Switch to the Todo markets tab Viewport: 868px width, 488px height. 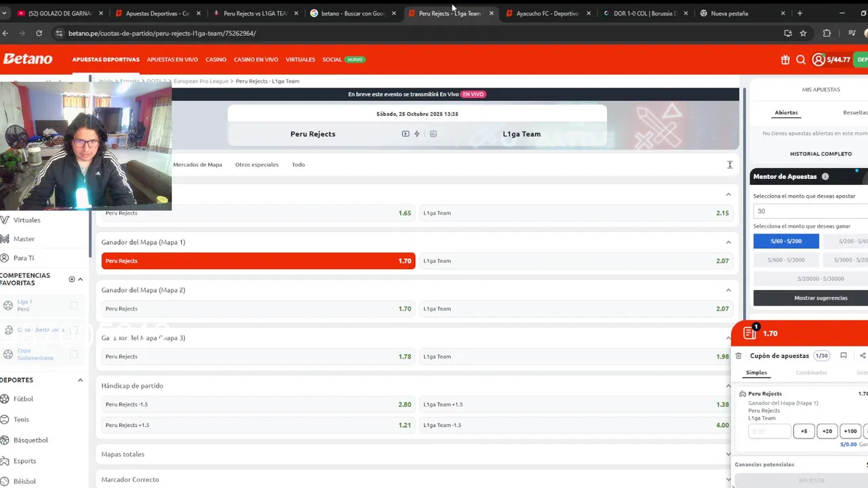click(298, 165)
